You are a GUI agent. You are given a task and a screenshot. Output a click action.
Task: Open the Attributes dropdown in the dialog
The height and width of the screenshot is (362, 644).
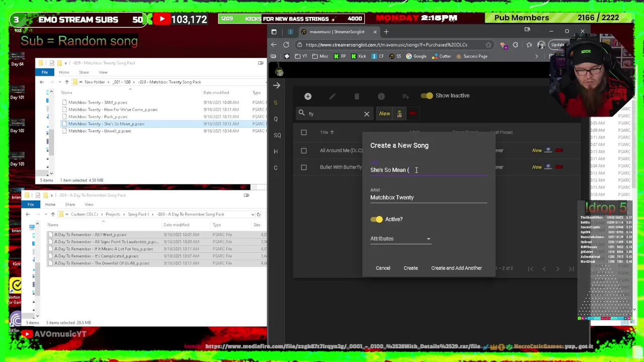[400, 239]
